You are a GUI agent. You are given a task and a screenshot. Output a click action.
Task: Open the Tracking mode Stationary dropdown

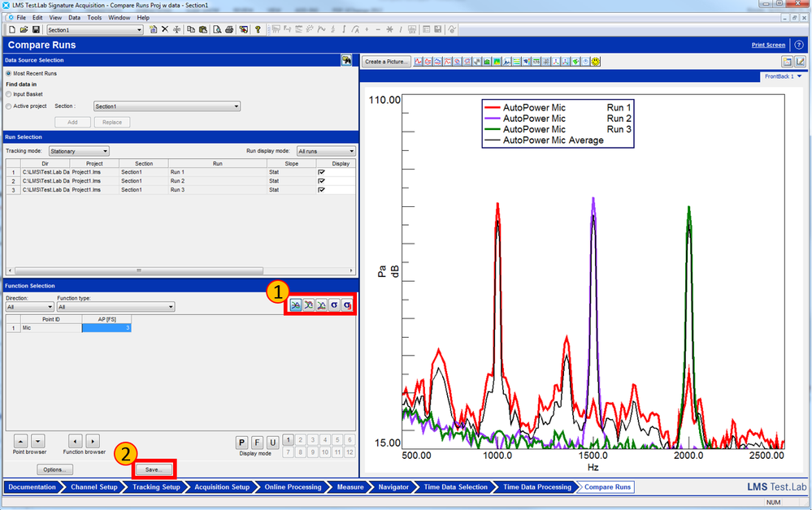(79, 151)
